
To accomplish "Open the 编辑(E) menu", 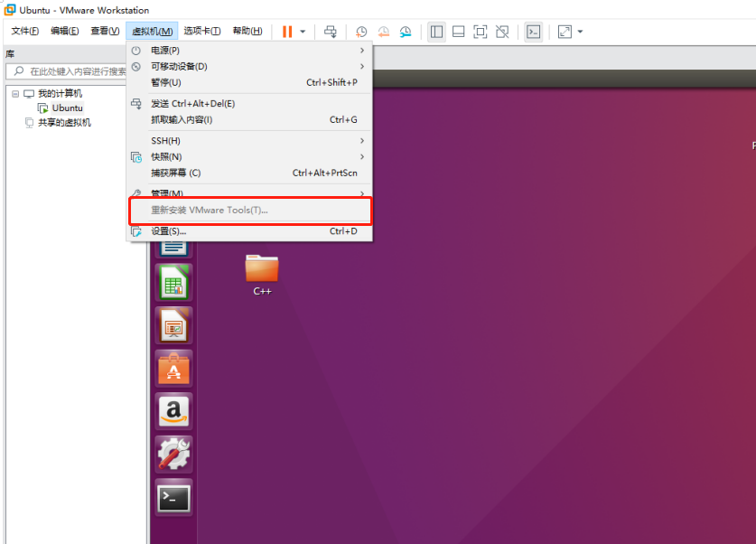I will pyautogui.click(x=65, y=32).
